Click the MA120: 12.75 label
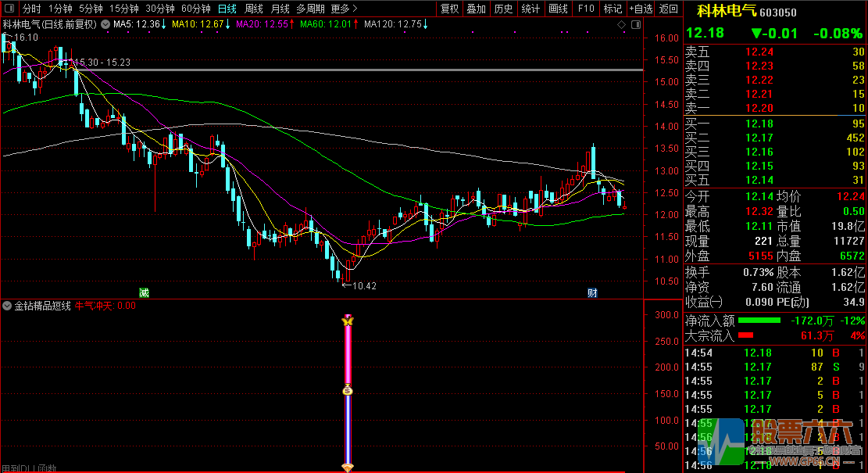Image resolution: width=868 pixels, height=473 pixels. 396,24
